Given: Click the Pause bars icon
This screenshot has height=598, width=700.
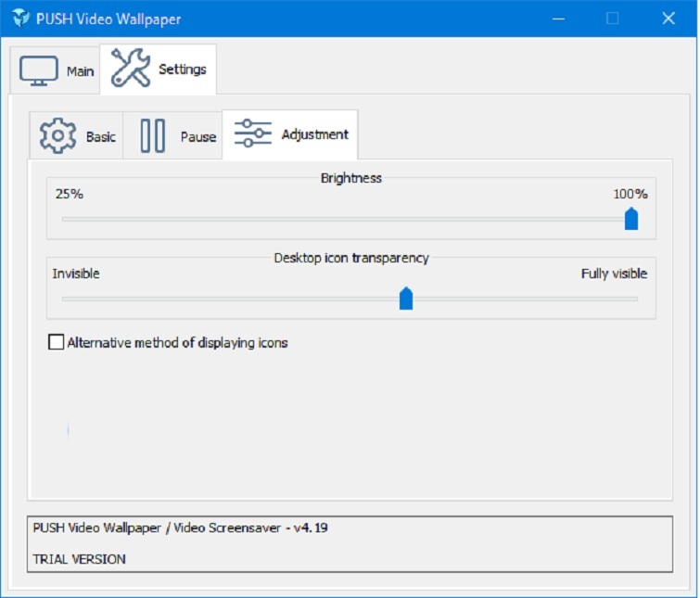Looking at the screenshot, I should tap(152, 135).
